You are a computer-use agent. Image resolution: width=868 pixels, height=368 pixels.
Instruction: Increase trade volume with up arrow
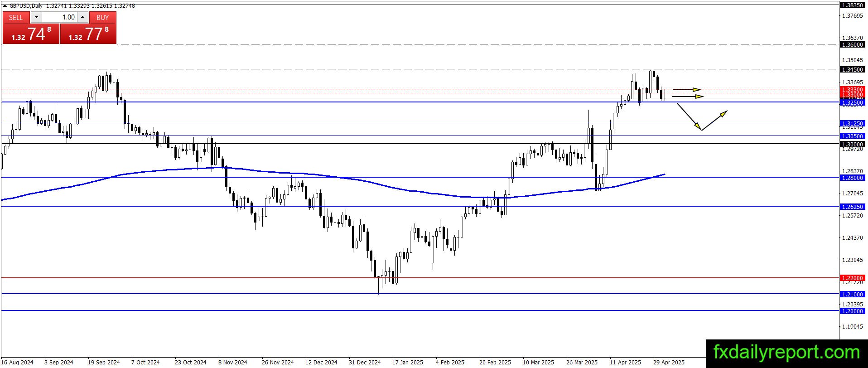click(x=82, y=17)
